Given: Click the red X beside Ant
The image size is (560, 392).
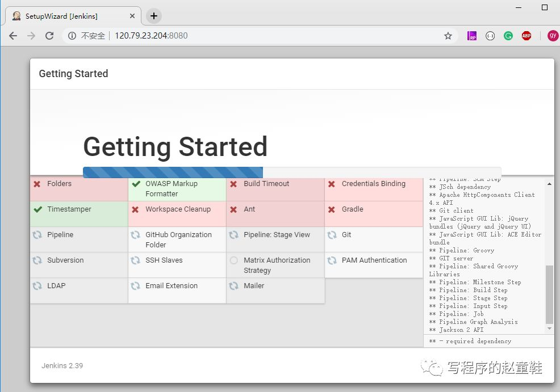Looking at the screenshot, I should (233, 210).
